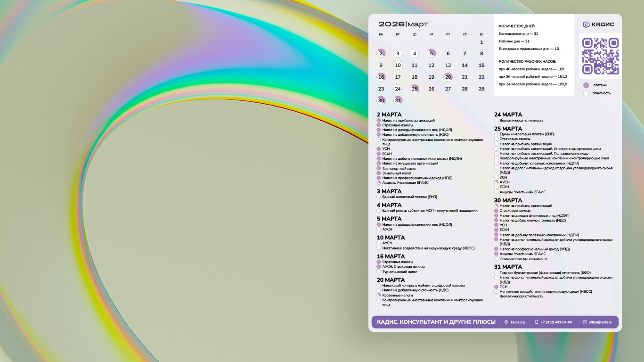Click the КАДИС logo icon
This screenshot has height=362, width=644.
pos(586,25)
